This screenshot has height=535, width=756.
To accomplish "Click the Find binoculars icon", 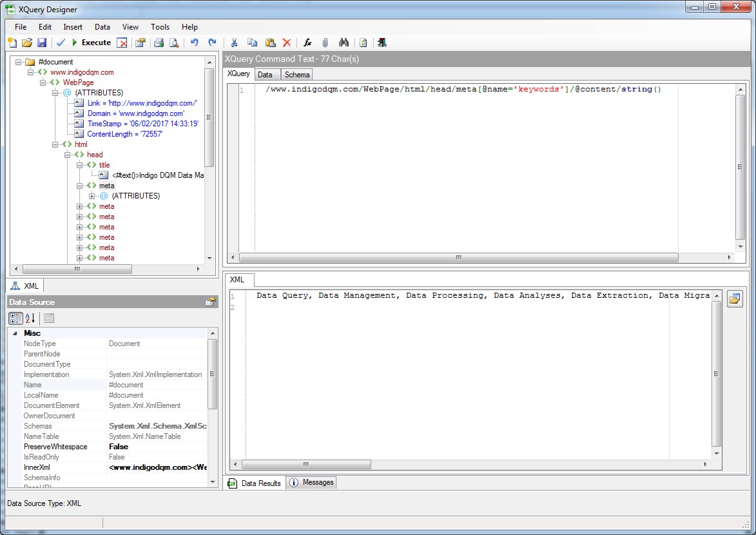I will click(x=344, y=43).
